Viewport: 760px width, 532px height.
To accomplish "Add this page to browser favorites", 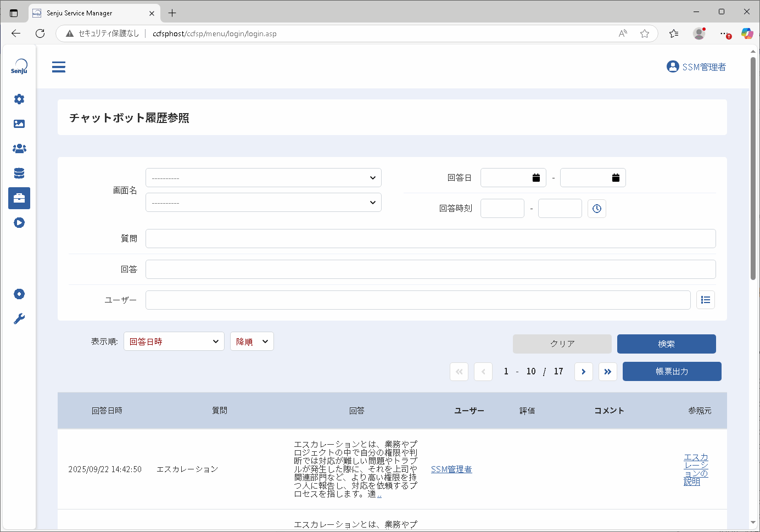I will tap(645, 33).
